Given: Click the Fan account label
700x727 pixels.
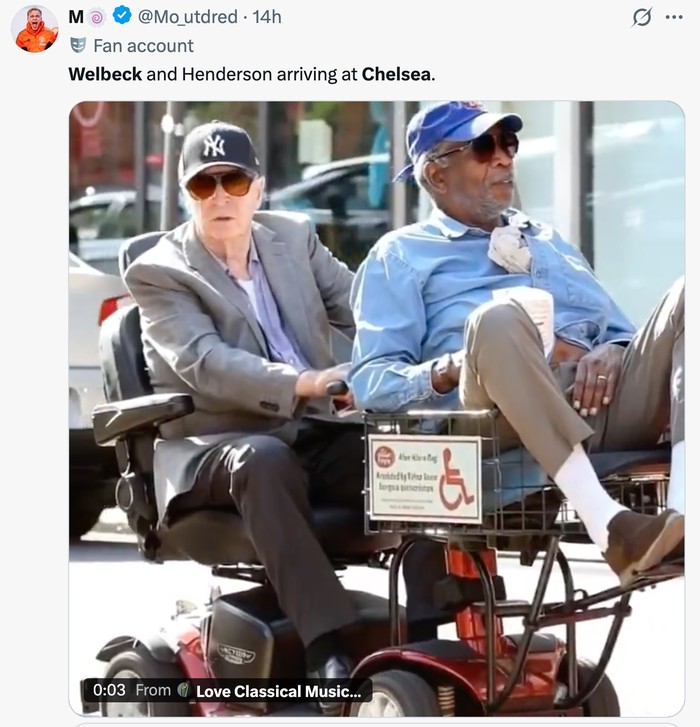Looking at the screenshot, I should (143, 46).
